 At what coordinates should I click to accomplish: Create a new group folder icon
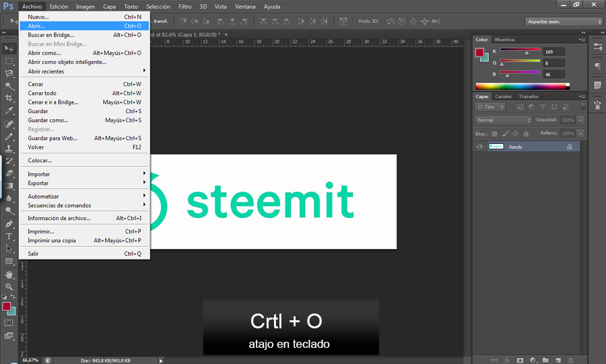pyautogui.click(x=545, y=360)
